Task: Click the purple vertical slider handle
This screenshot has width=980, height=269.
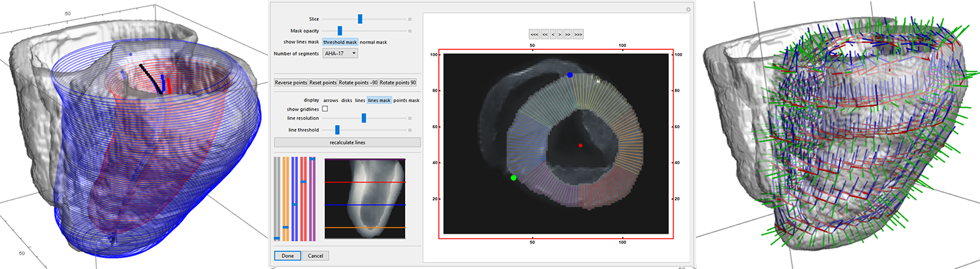Action: (x=312, y=159)
